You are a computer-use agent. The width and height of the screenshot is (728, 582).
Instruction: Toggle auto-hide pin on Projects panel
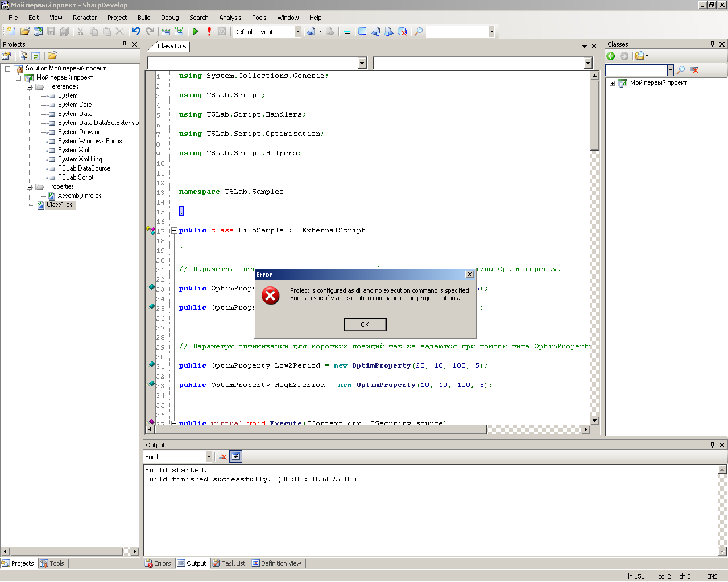[x=125, y=44]
